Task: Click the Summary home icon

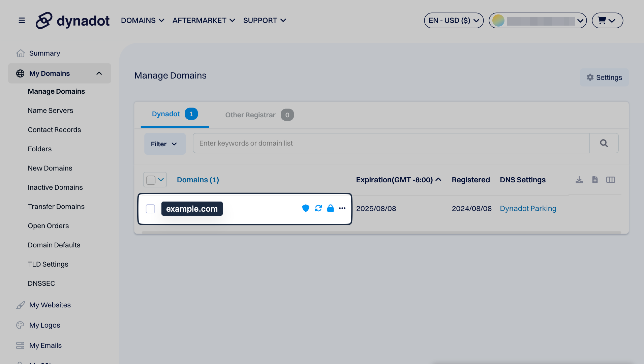Action: pyautogui.click(x=21, y=53)
